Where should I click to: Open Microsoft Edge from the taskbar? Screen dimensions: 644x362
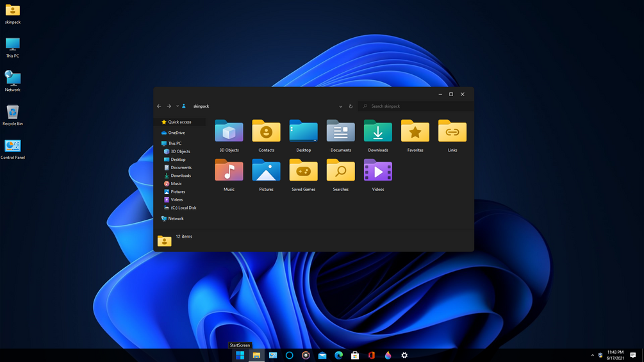pyautogui.click(x=338, y=356)
